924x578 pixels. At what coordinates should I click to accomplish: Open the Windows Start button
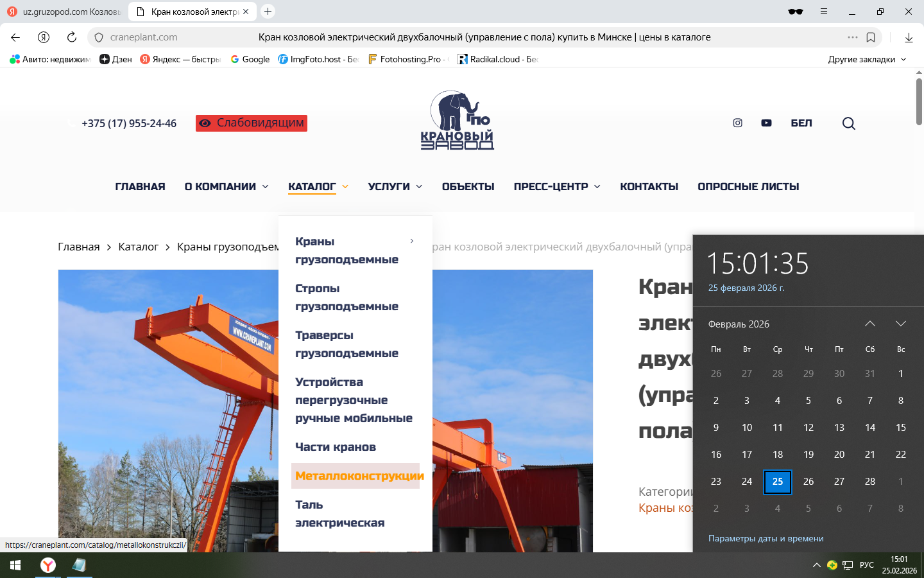(15, 565)
